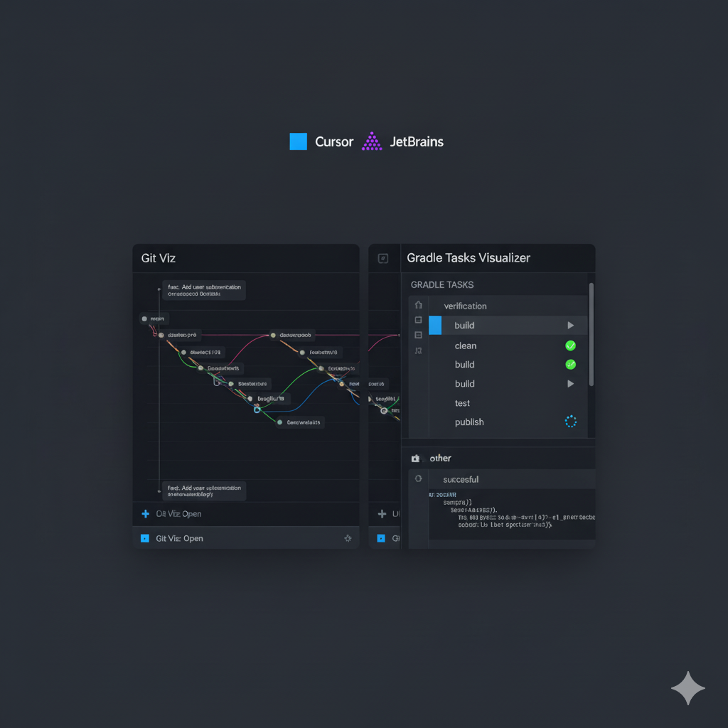The height and width of the screenshot is (728, 728).
Task: Click the panel icon left of Gradle Tasks Visualizer title
Action: [x=384, y=258]
